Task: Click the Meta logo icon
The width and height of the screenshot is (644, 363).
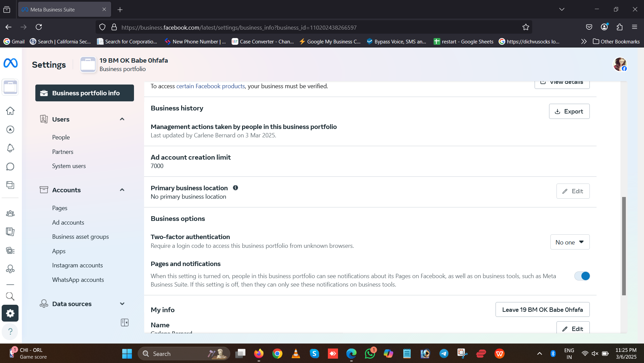Action: click(10, 63)
